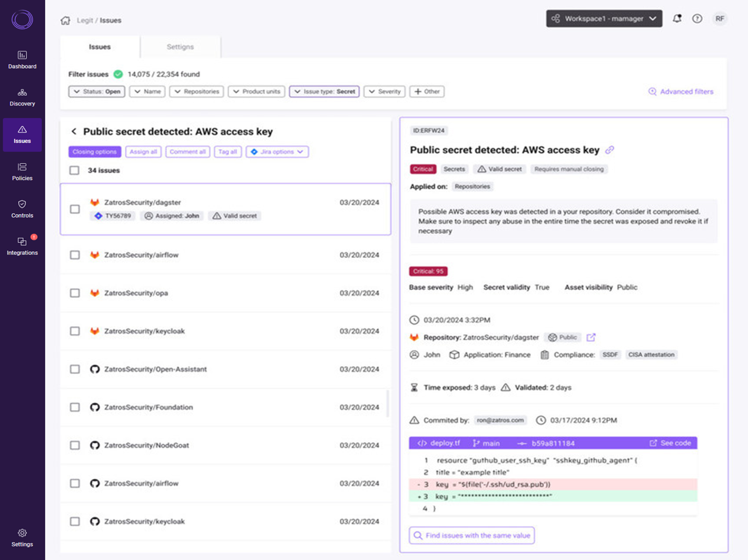Go to the Controls panel

click(x=22, y=209)
